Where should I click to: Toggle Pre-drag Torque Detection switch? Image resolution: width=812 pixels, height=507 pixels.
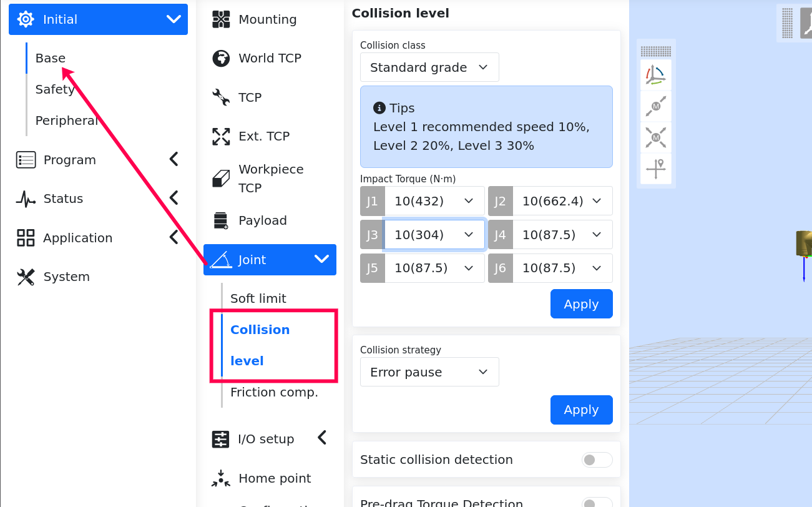coord(597,503)
